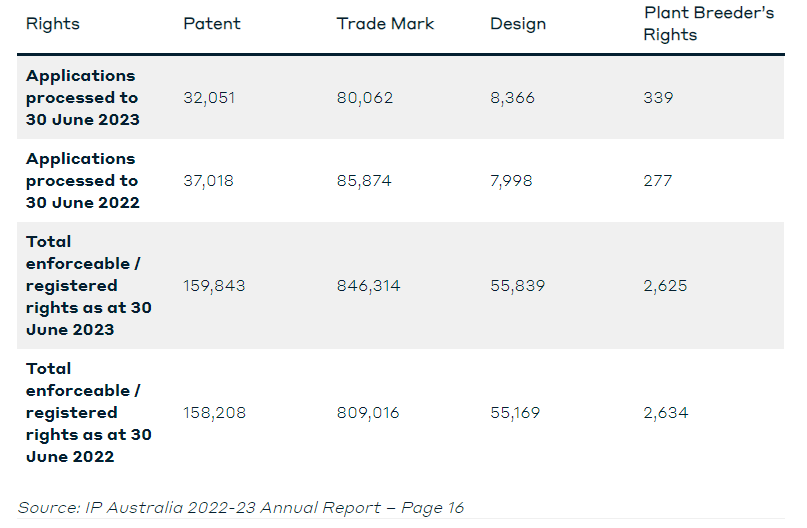Click the enforceable patents value 159,843
The width and height of the screenshot is (807, 528).
(x=214, y=286)
